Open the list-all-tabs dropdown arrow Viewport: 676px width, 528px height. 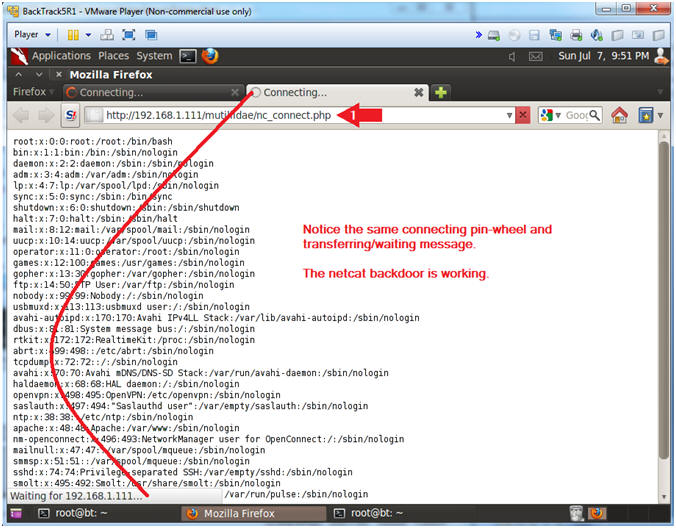point(660,92)
